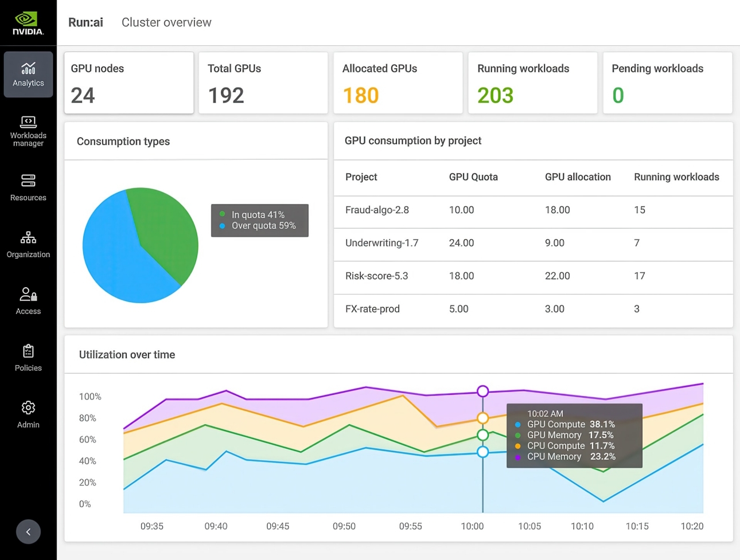Viewport: 740px width, 560px height.
Task: Click the Pending workloads card
Action: [667, 83]
